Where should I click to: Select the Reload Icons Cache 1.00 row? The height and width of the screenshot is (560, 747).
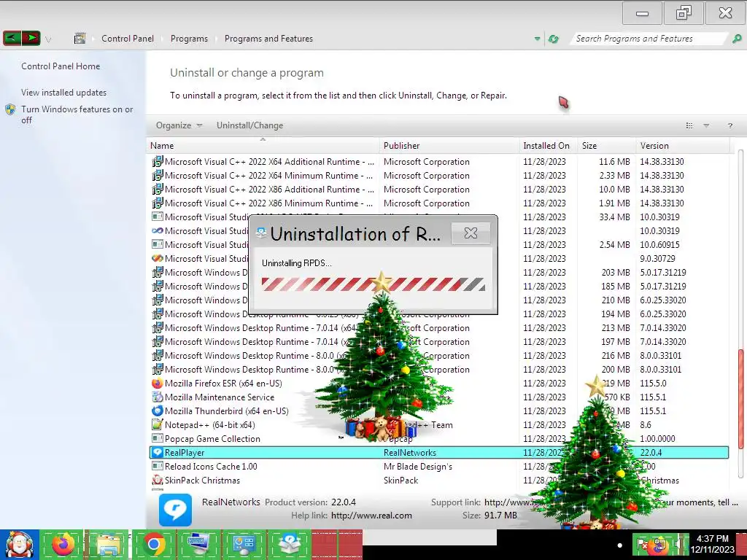pos(439,466)
